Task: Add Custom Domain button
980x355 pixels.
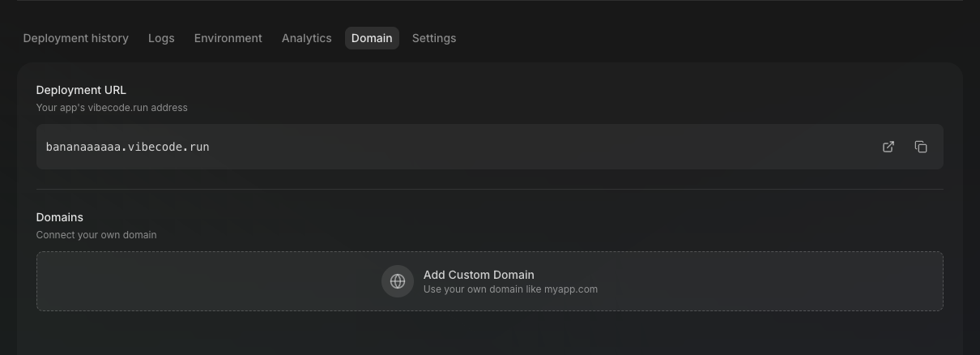Action: [490, 281]
